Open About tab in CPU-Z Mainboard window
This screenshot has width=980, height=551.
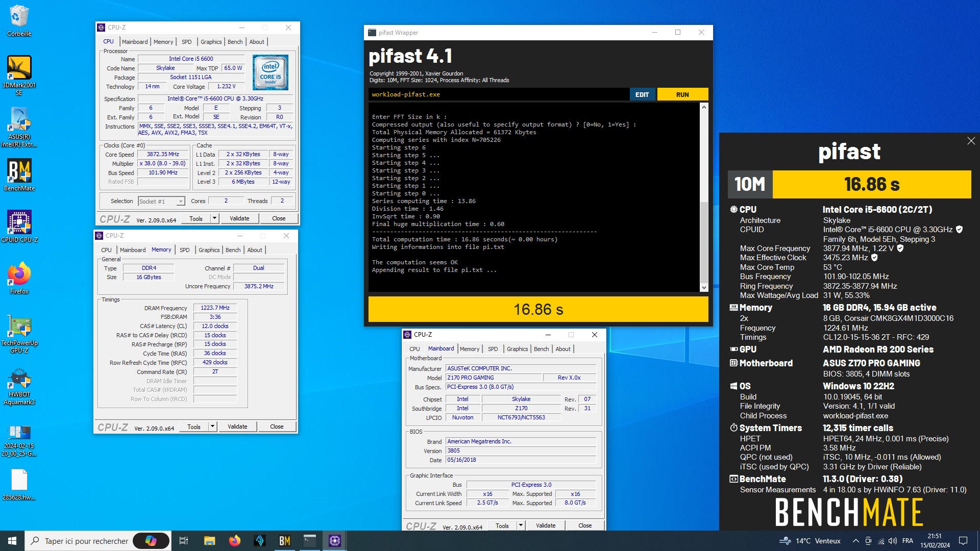click(x=563, y=349)
